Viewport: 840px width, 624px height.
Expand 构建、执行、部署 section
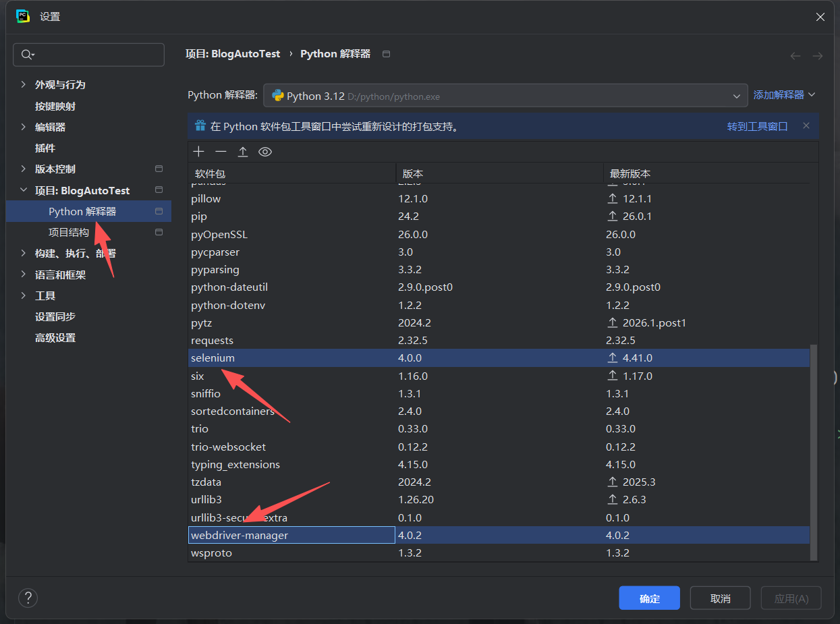point(24,253)
